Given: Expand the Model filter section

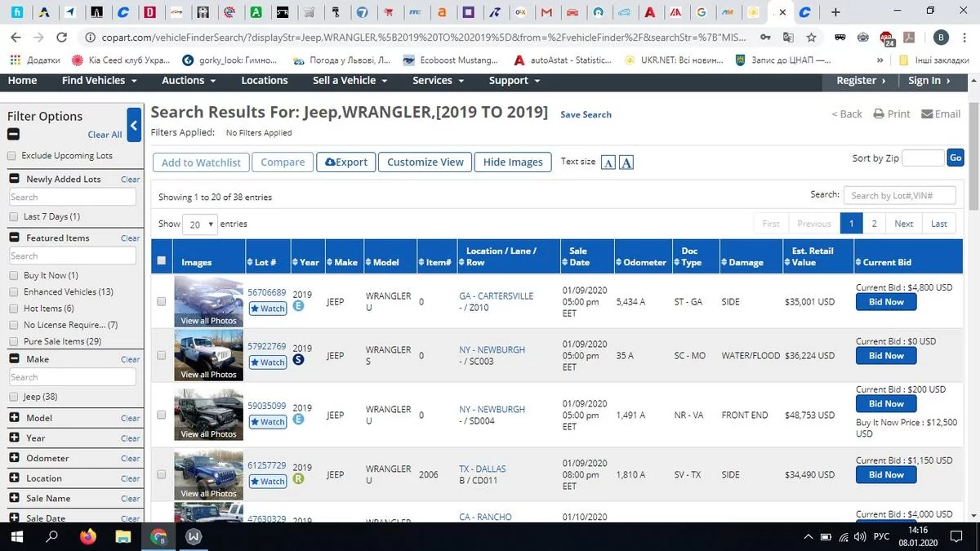Looking at the screenshot, I should (x=14, y=418).
